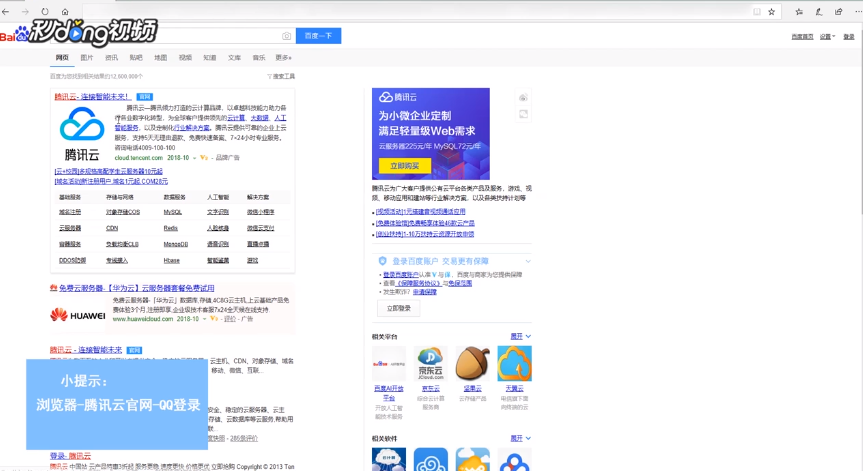Click the 立即购买 banner button
Viewport: 863px width, 471px height.
pos(405,166)
